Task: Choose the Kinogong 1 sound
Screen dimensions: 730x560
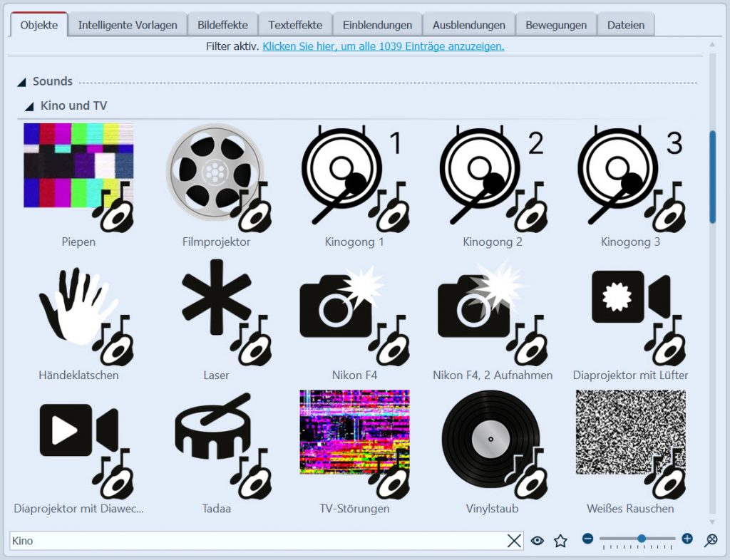Action: click(354, 177)
